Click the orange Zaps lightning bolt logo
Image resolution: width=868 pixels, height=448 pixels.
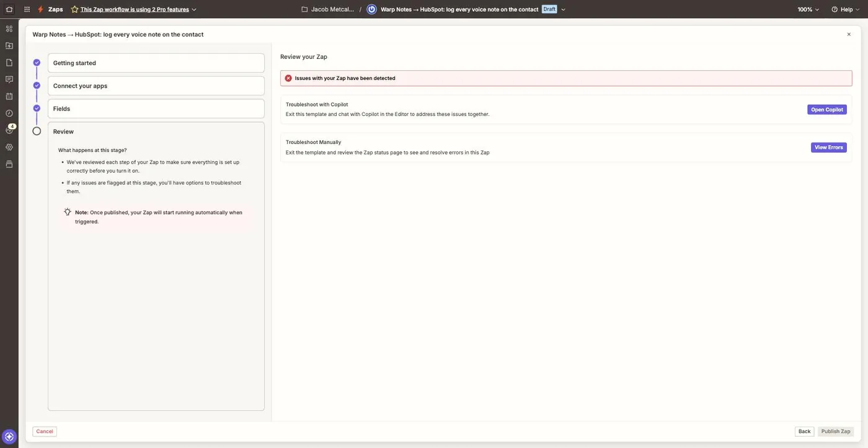point(40,9)
